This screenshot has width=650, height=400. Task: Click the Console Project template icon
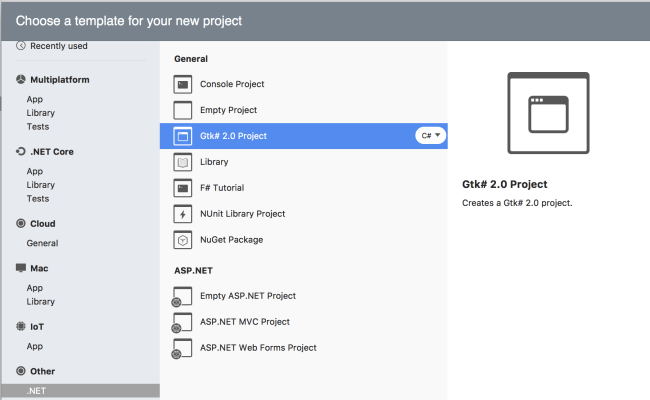[x=182, y=84]
